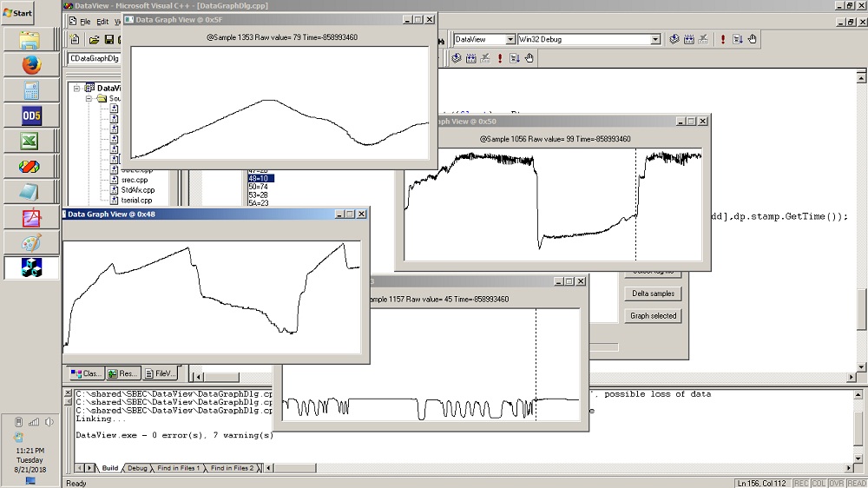Click the Save disk icon in toolbar
868x488 pixels.
click(x=108, y=39)
